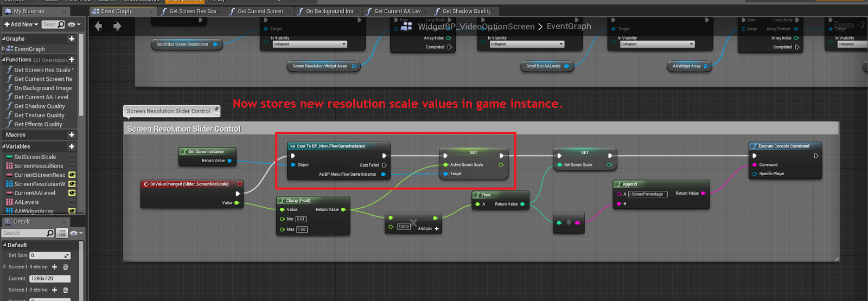Clear the 0 elements array with trash icon
Viewport: 868px width, 301px height.
coord(66,290)
